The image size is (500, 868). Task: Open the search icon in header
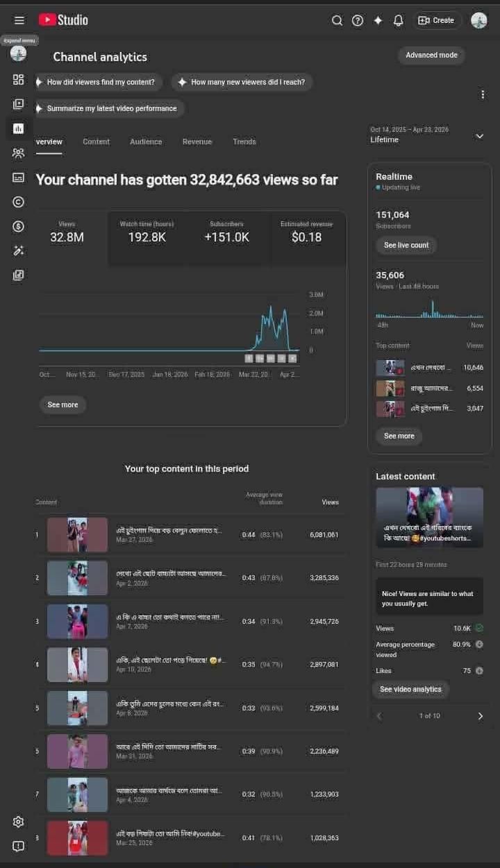click(x=337, y=20)
